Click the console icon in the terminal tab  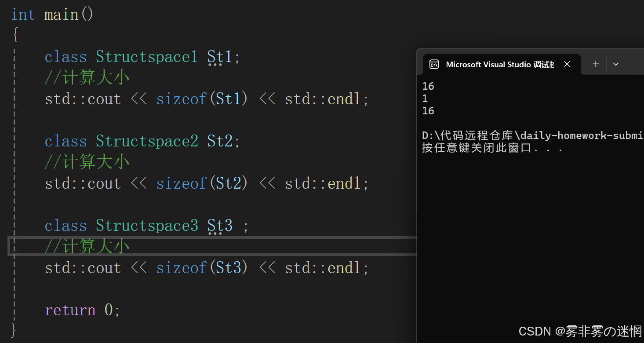pos(434,65)
